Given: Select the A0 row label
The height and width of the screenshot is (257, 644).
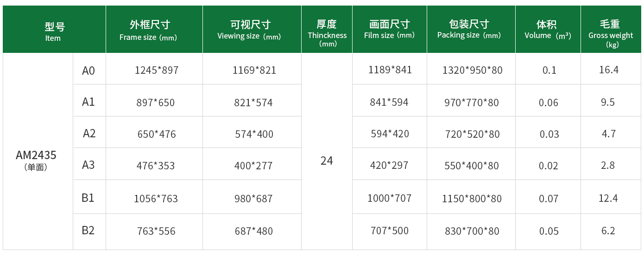Looking at the screenshot, I should click(88, 71).
